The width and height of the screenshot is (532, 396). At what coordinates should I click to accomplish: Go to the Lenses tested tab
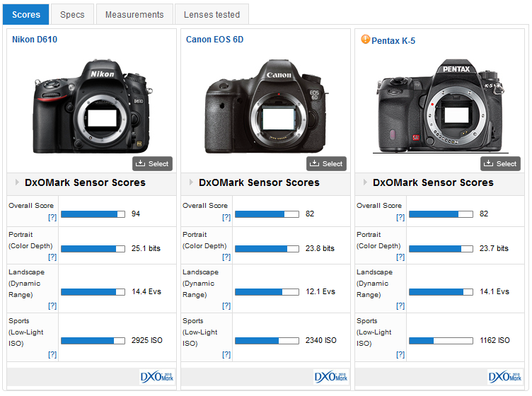212,14
